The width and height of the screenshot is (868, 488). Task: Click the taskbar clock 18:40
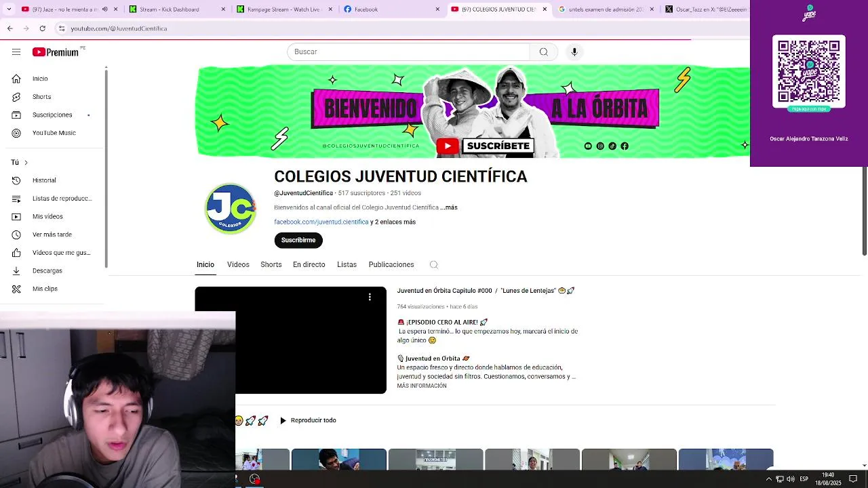click(828, 479)
